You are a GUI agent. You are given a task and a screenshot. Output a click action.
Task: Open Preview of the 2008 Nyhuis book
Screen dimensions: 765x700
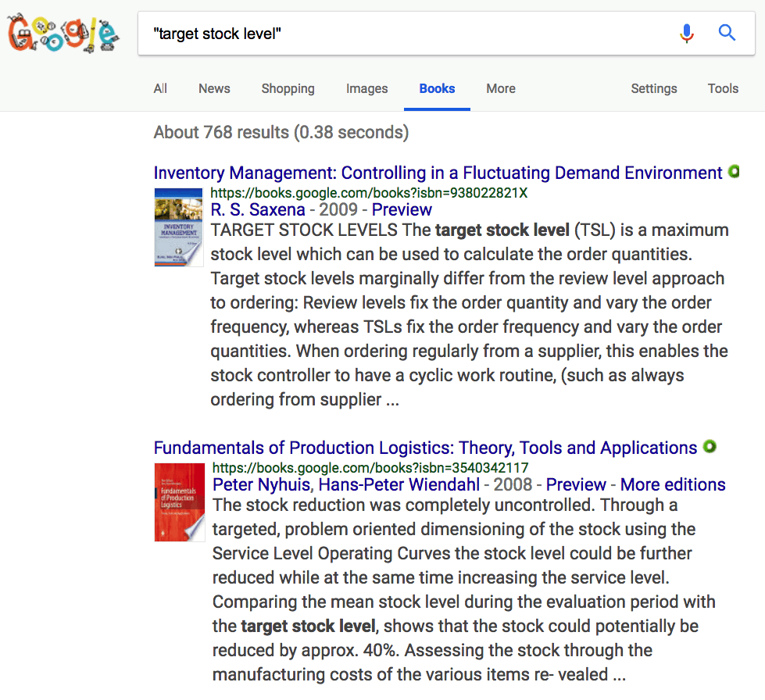pyautogui.click(x=576, y=485)
